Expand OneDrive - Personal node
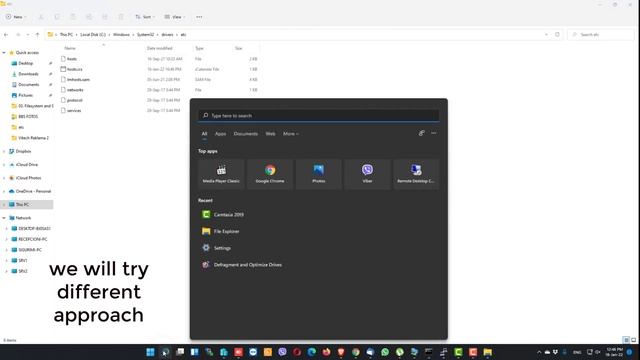Image resolution: width=640 pixels, height=360 pixels. tap(4, 191)
